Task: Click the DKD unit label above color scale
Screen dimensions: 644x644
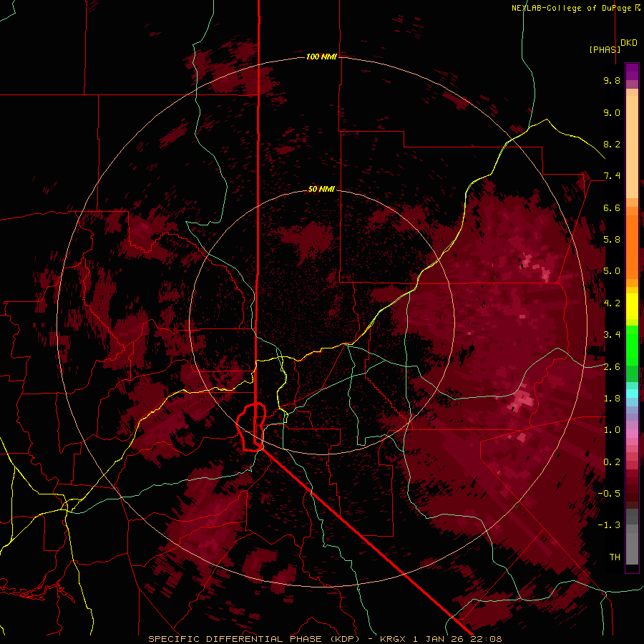Action: (x=628, y=43)
